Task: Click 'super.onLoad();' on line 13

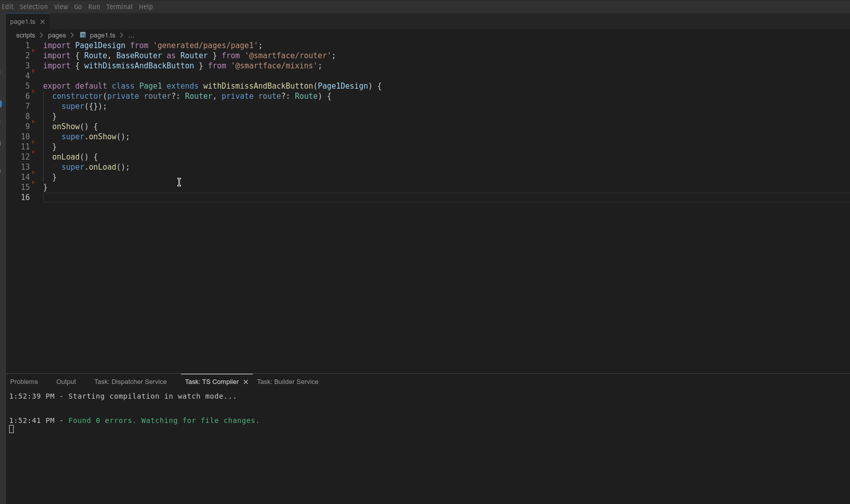Action: click(x=95, y=167)
